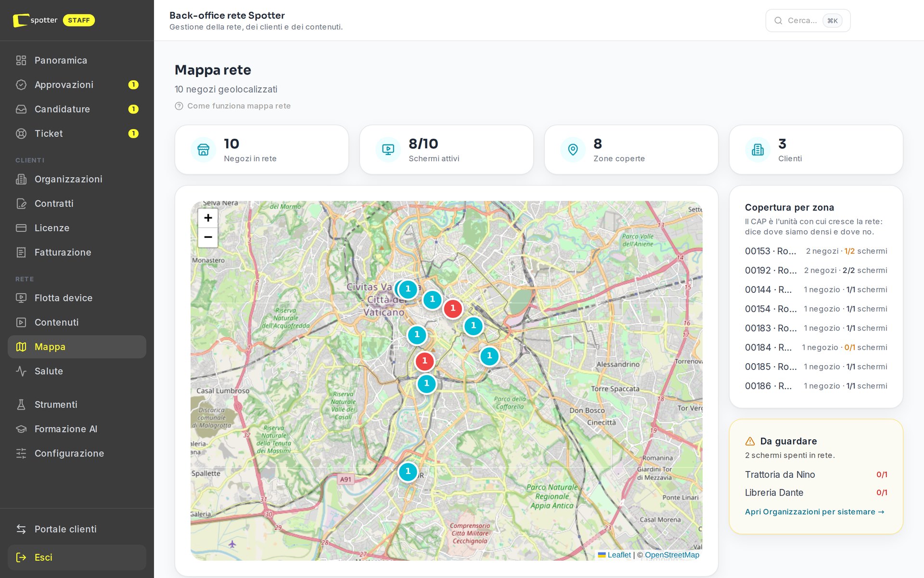Zoom out on the map
This screenshot has width=924, height=578.
tap(208, 237)
